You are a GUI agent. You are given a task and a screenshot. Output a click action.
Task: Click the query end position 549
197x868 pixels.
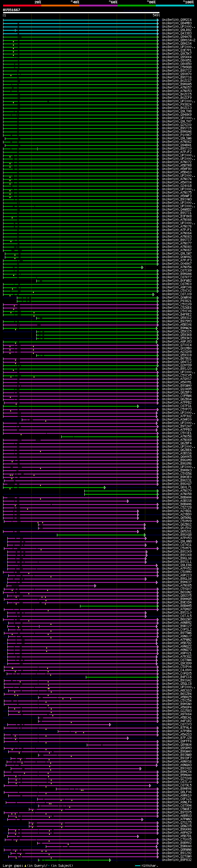point(155,15)
